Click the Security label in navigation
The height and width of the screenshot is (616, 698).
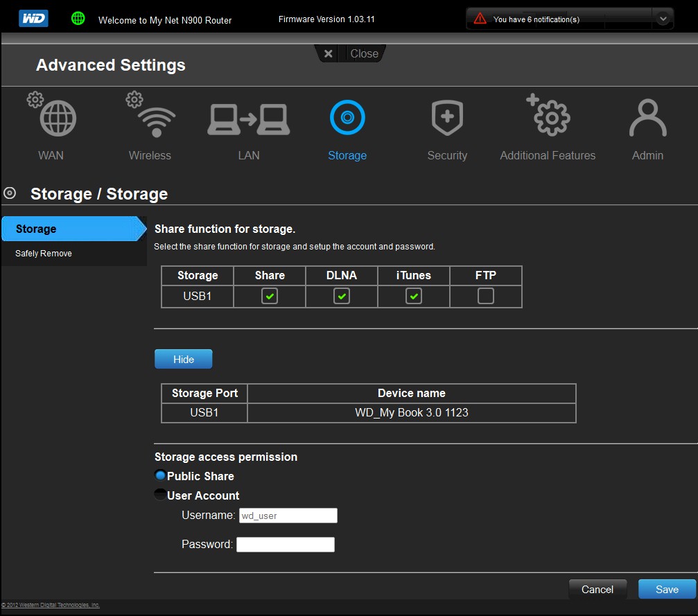point(447,155)
